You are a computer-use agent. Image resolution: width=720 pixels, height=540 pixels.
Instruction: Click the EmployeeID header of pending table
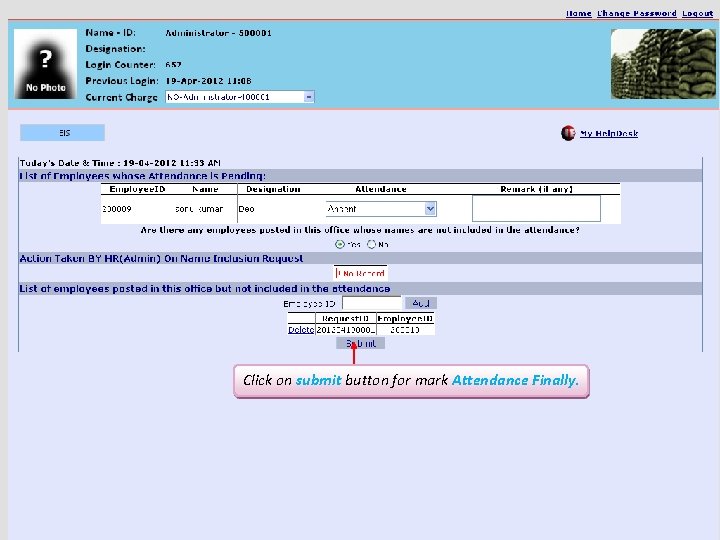(x=137, y=189)
